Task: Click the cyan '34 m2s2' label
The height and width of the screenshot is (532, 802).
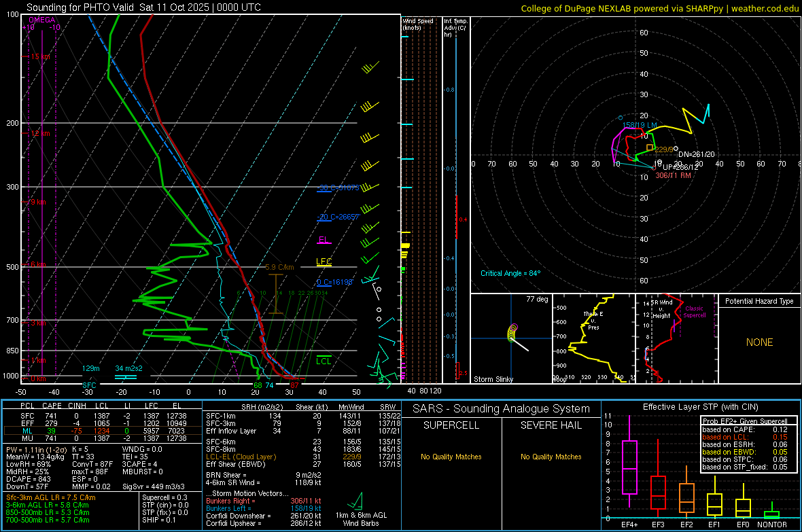Action: pyautogui.click(x=129, y=368)
